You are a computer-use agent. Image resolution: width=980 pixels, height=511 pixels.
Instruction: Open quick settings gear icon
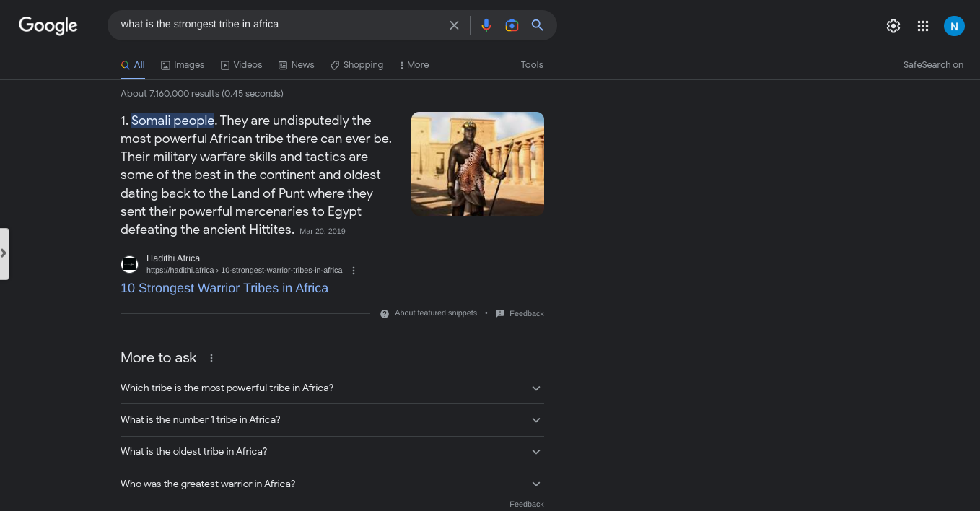point(893,26)
